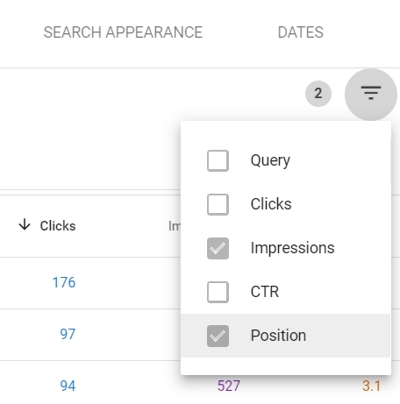The height and width of the screenshot is (404, 400).
Task: Click the 527 impressions value
Action: [229, 386]
